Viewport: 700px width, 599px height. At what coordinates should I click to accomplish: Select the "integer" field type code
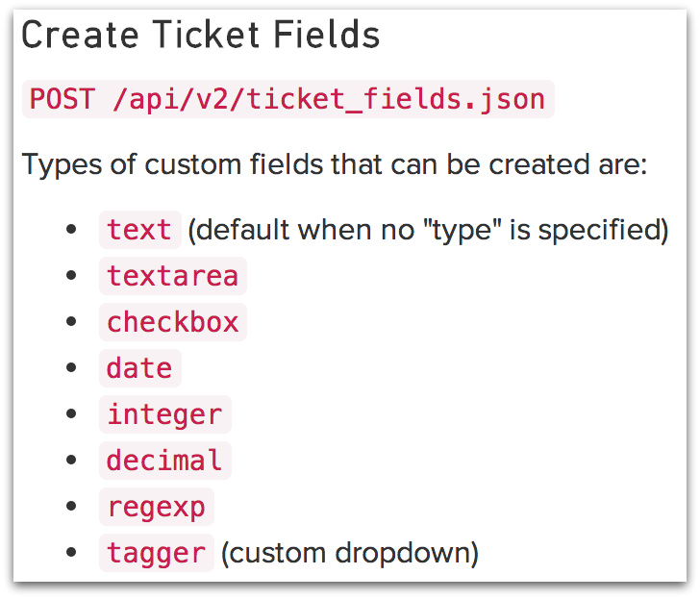click(164, 414)
